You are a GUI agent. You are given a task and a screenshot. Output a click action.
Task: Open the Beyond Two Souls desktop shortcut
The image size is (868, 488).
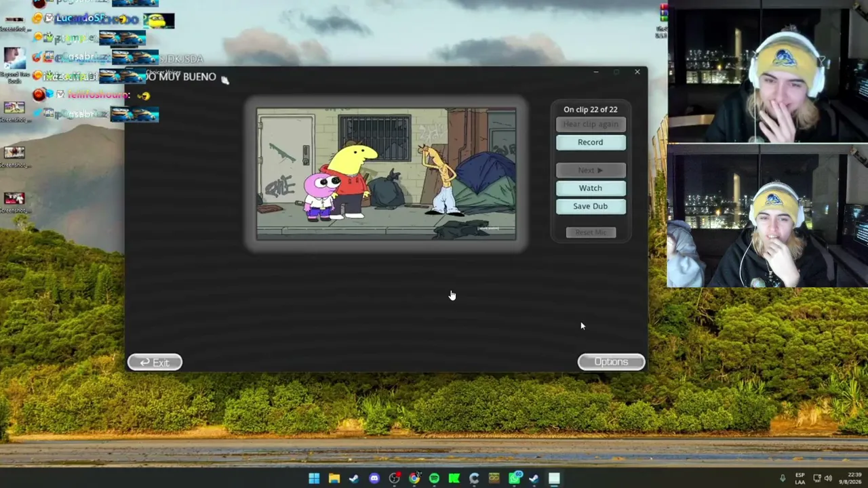14,64
